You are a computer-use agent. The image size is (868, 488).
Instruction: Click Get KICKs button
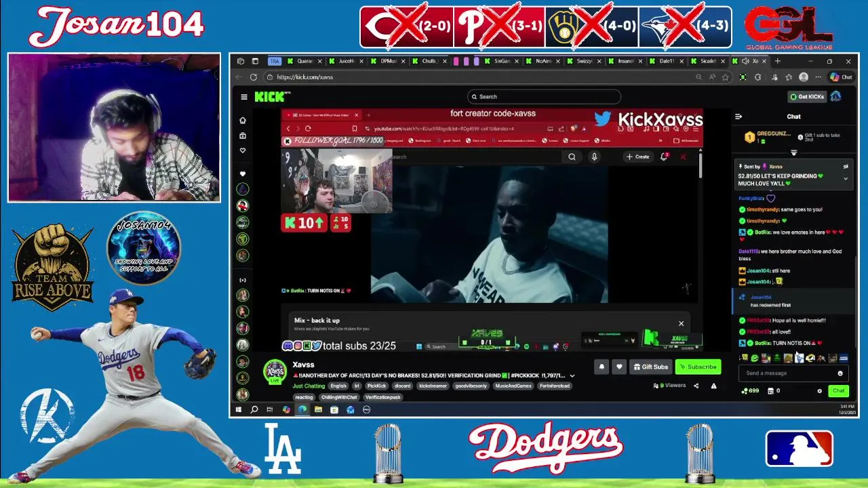tap(806, 97)
